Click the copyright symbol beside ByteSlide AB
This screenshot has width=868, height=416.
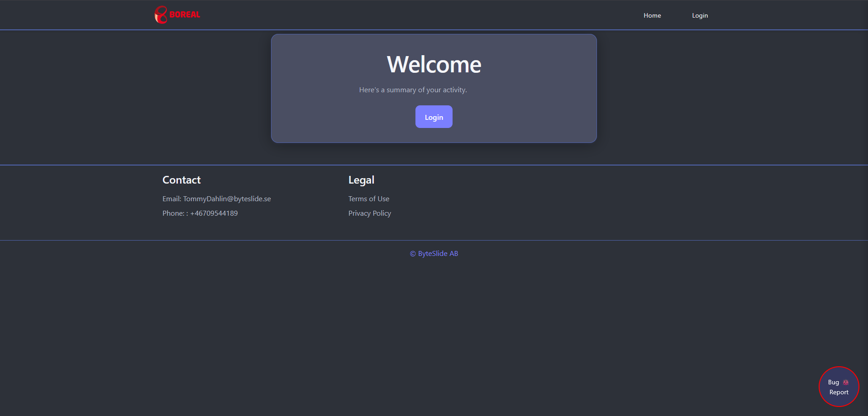(412, 254)
